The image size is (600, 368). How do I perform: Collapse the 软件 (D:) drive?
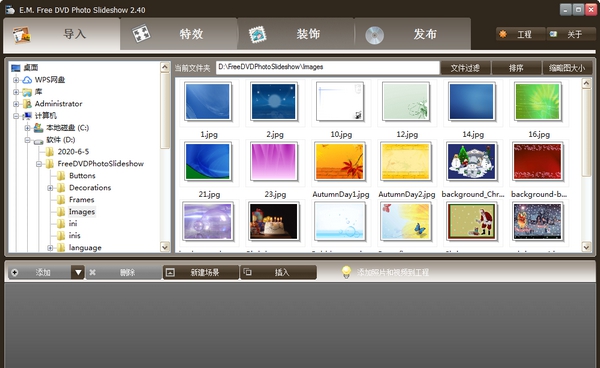(28, 140)
